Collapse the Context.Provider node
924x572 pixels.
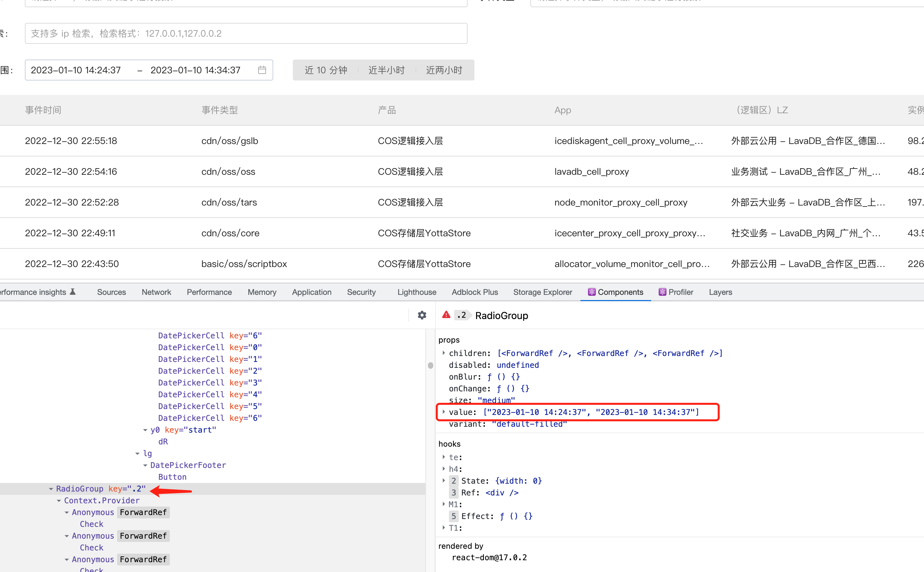coord(59,500)
